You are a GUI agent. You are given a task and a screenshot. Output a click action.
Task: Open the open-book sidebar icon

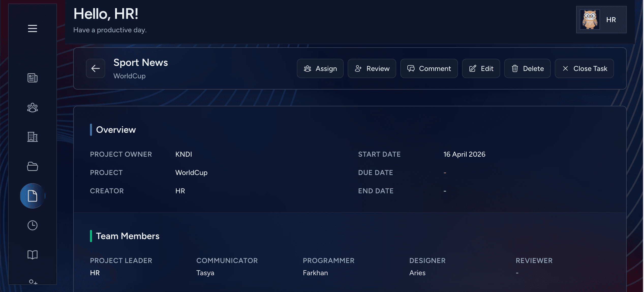click(x=33, y=255)
